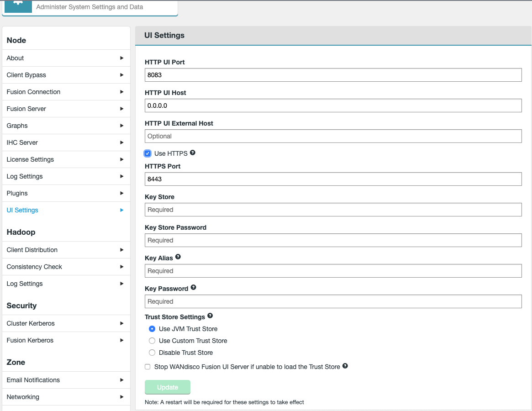532x411 pixels.
Task: Expand the Consistency Check entry
Action: [x=122, y=267]
